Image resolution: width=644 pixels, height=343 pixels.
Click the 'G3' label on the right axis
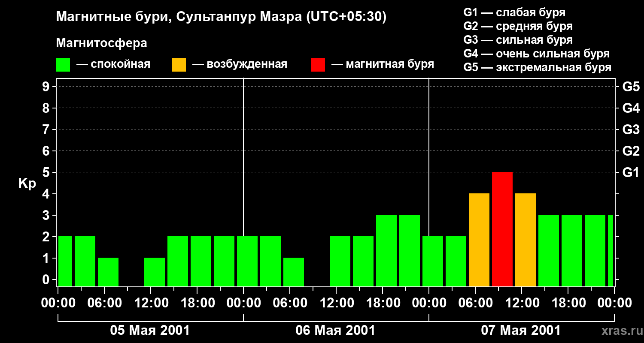coord(631,129)
